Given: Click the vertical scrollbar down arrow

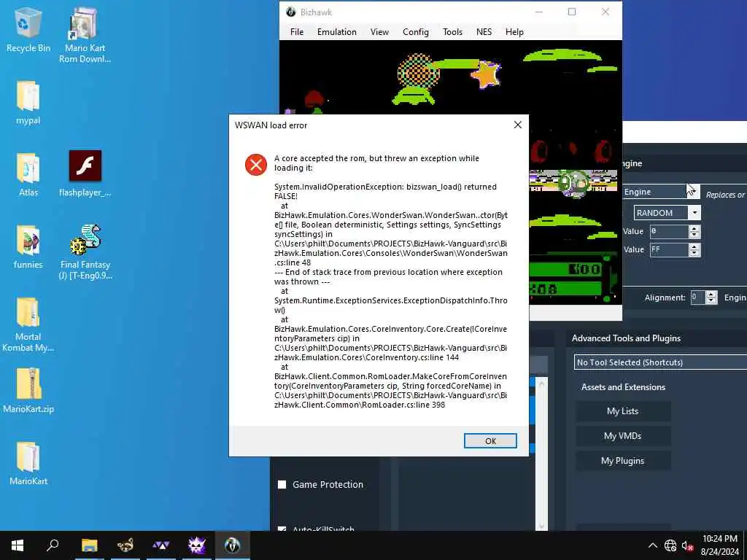Looking at the screenshot, I should pos(542,525).
